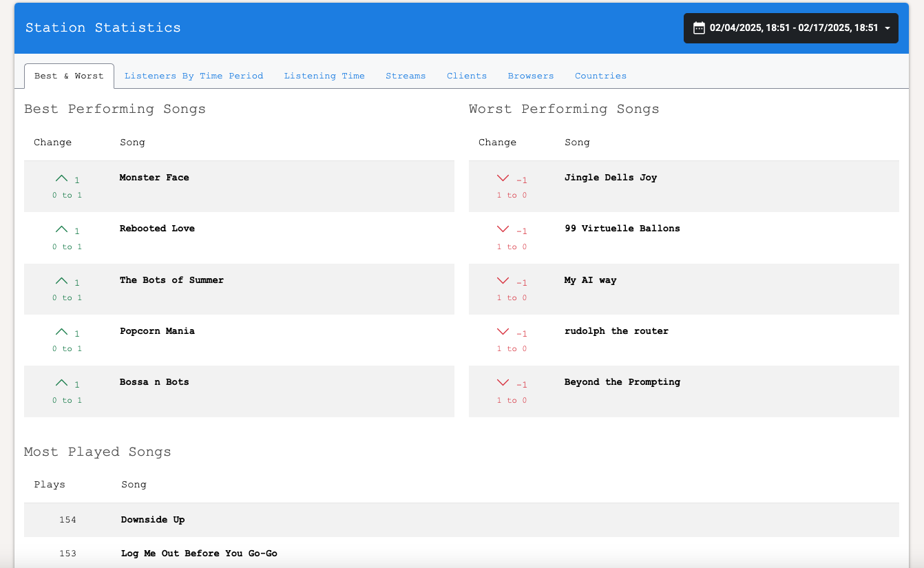
Task: Go to the Browsers tab
Action: point(531,76)
